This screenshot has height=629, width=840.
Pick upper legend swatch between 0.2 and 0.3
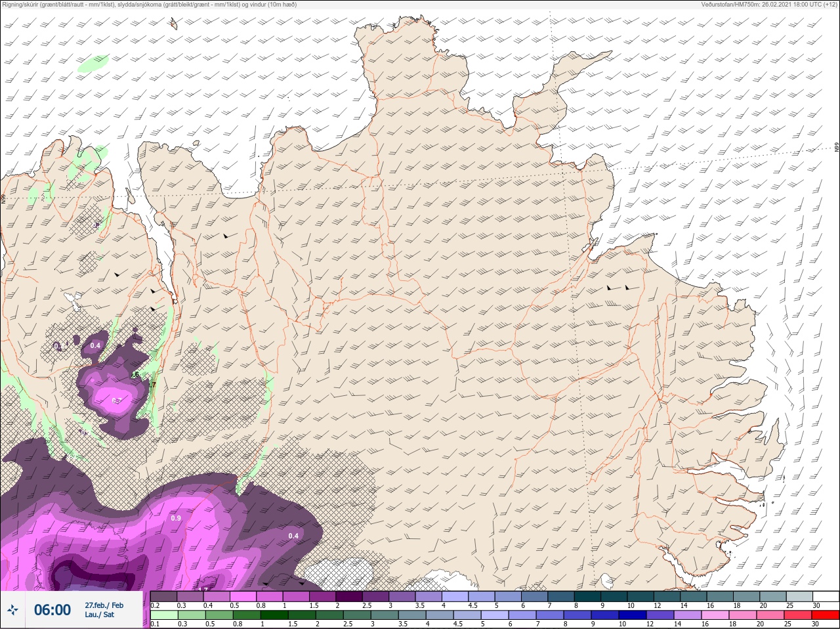pyautogui.click(x=164, y=596)
